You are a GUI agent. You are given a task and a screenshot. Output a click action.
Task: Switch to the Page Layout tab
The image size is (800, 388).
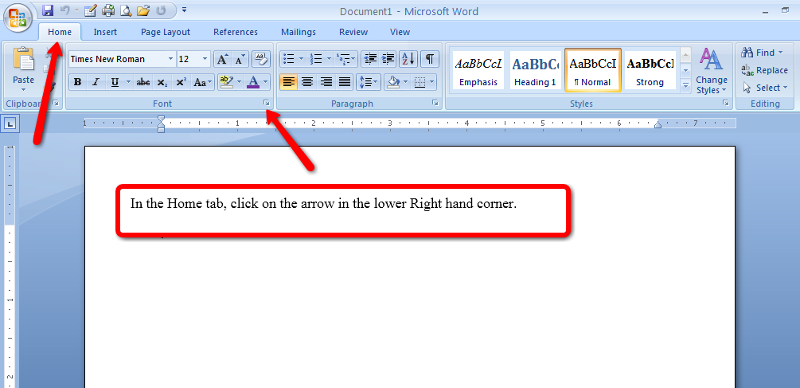165,32
